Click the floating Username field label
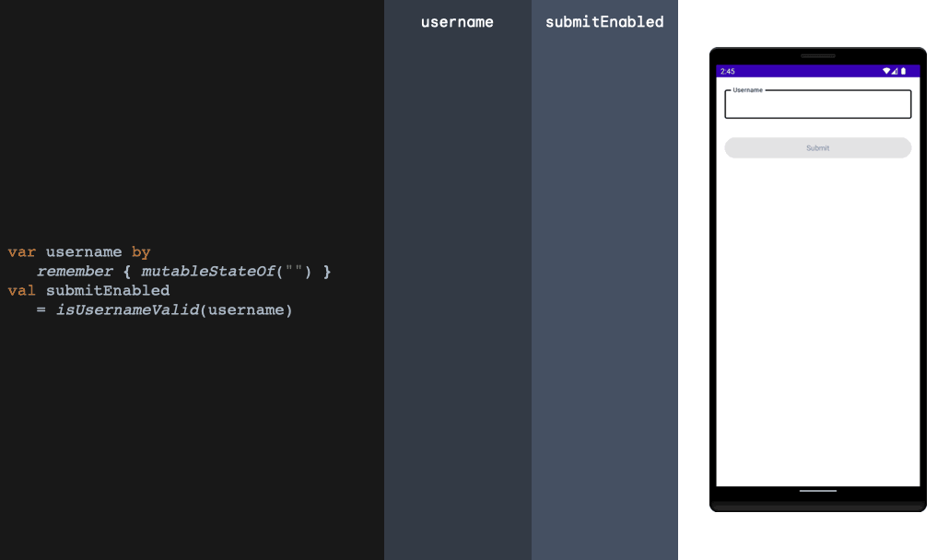The width and height of the screenshot is (937, 560). tap(747, 90)
